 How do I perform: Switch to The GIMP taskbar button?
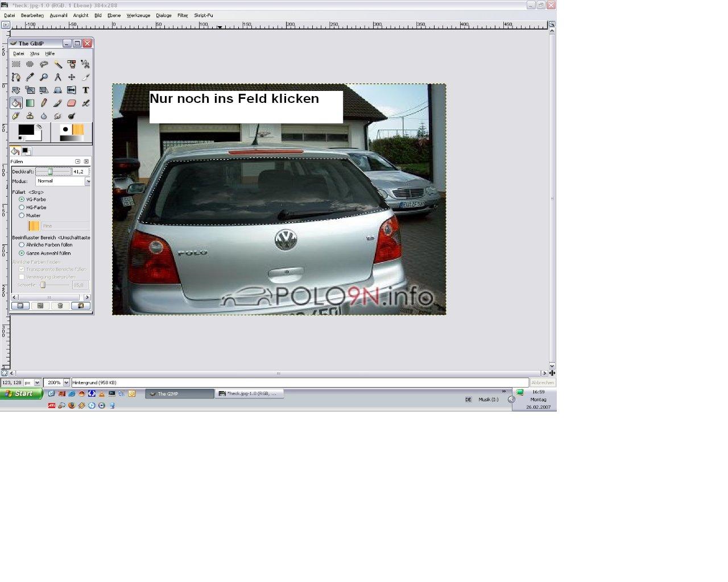point(180,393)
